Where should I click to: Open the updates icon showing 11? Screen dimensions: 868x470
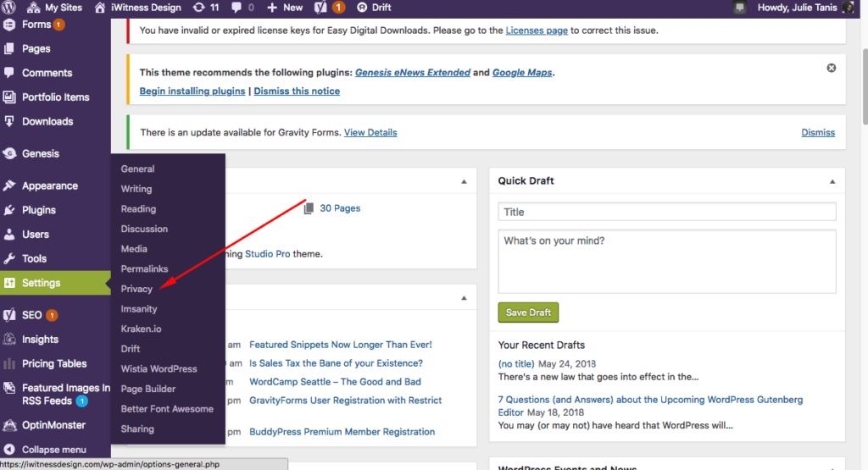coord(198,8)
